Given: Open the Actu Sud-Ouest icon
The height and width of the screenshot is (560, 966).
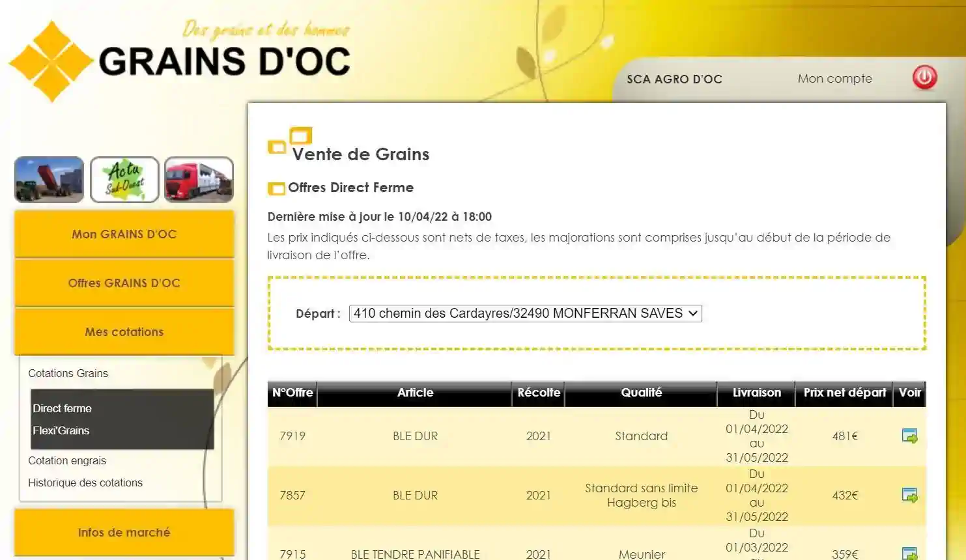Looking at the screenshot, I should point(124,180).
